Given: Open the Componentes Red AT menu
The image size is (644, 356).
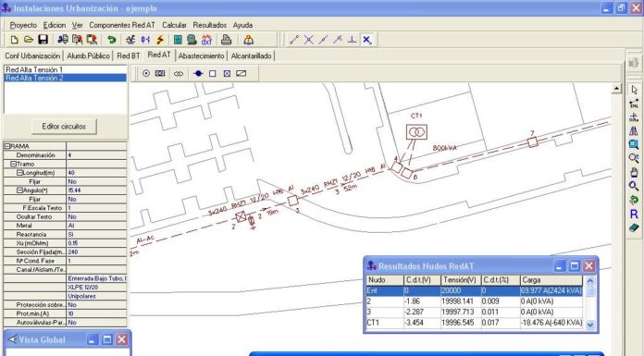Looking at the screenshot, I should pos(122,25).
